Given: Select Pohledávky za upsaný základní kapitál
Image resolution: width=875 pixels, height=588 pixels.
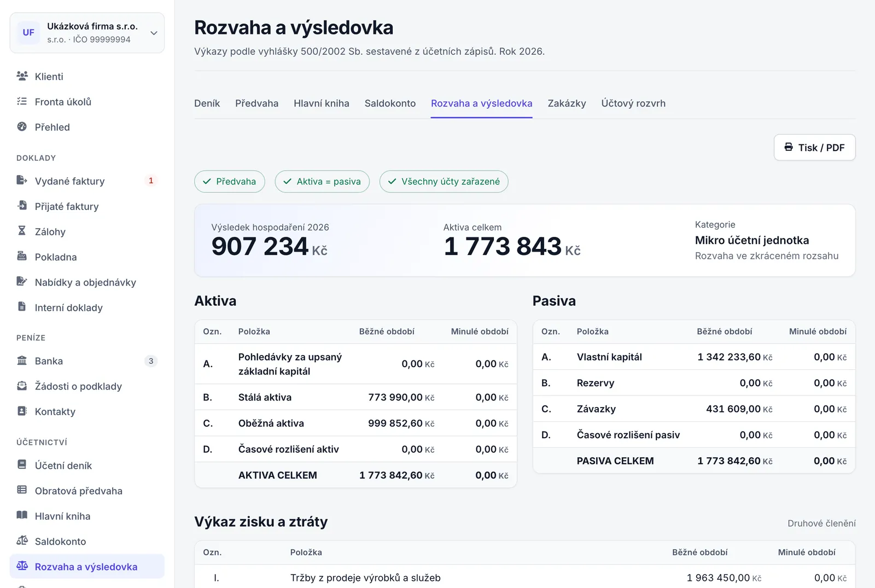Looking at the screenshot, I should pyautogui.click(x=290, y=364).
